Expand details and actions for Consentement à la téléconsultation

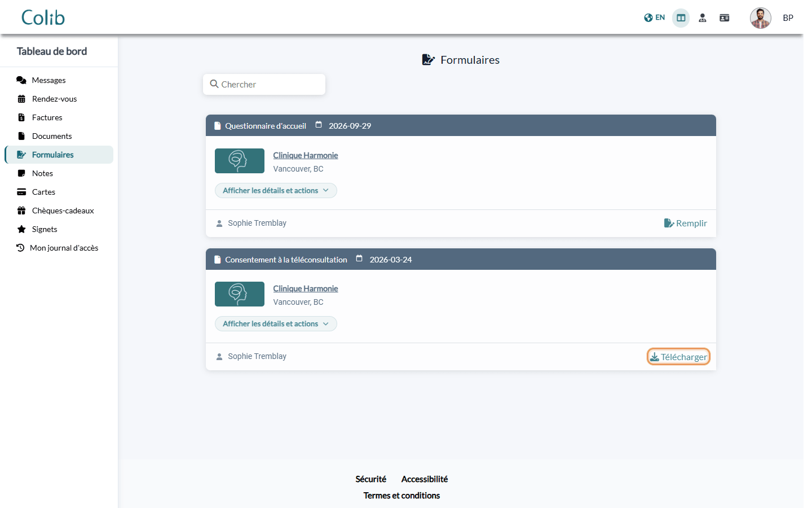click(x=276, y=324)
